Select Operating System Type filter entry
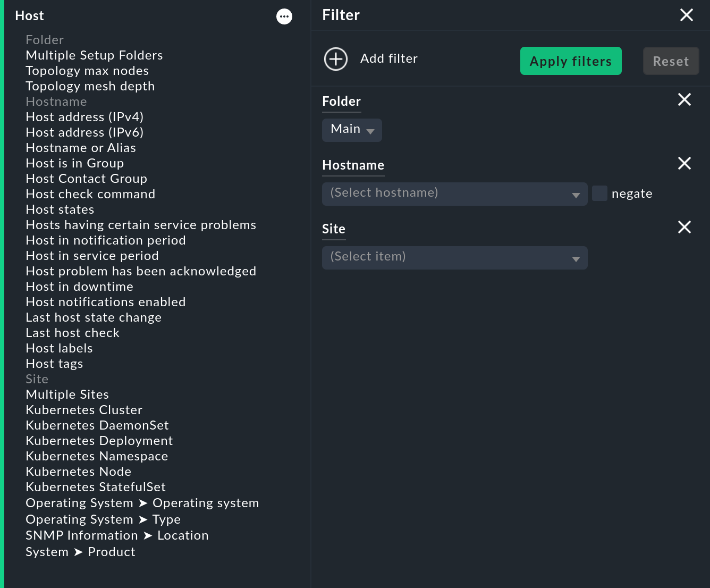The width and height of the screenshot is (710, 588). 103,519
